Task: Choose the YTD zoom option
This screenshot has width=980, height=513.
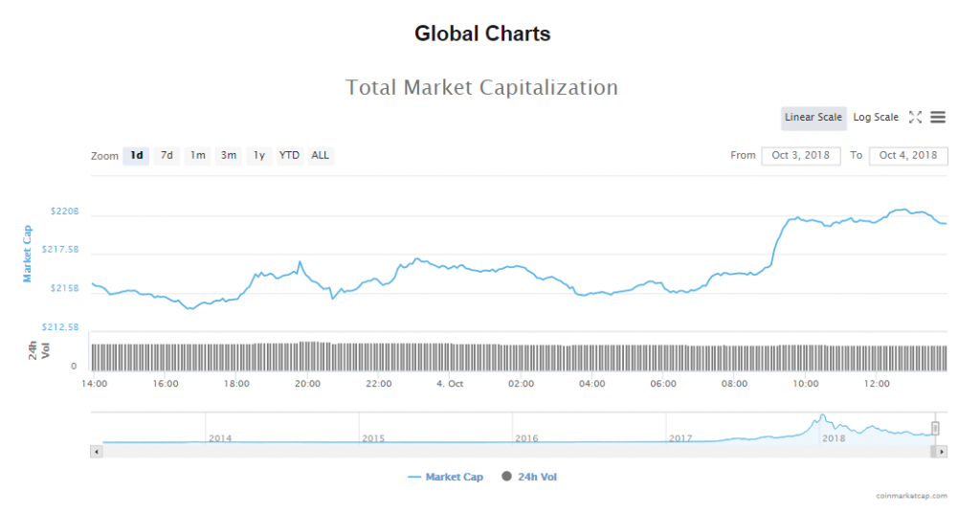Action: pos(289,155)
